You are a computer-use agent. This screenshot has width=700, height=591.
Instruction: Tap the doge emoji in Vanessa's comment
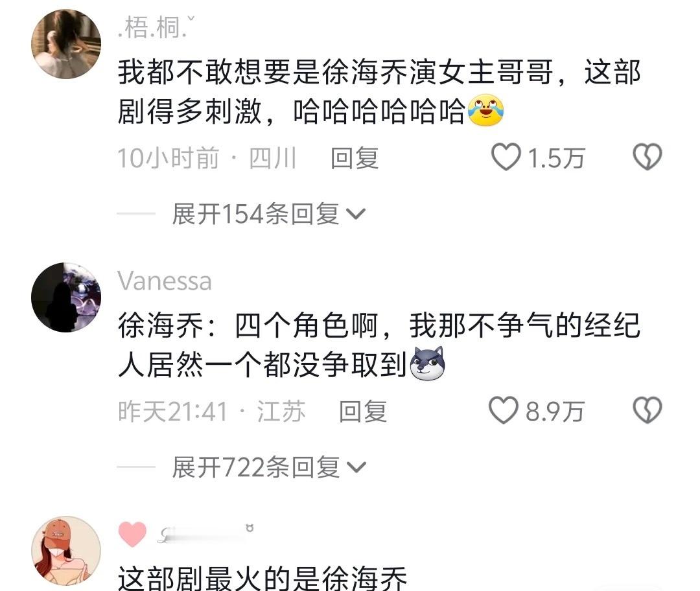428,363
